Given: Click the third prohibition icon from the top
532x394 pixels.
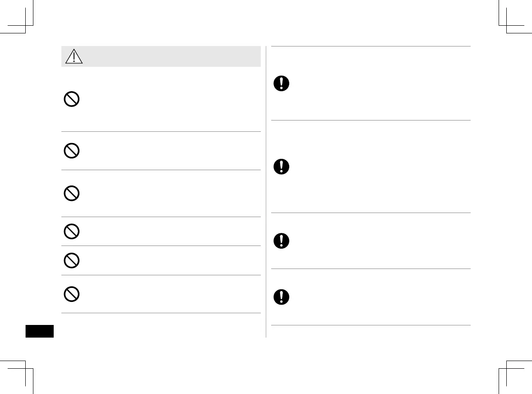Looking at the screenshot, I should coord(72,194).
